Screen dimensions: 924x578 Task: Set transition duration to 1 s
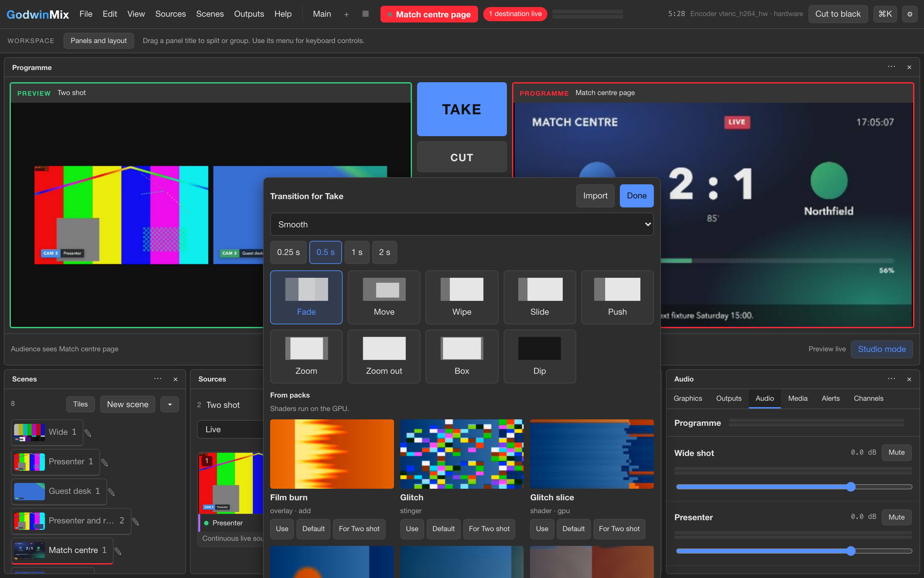click(357, 252)
